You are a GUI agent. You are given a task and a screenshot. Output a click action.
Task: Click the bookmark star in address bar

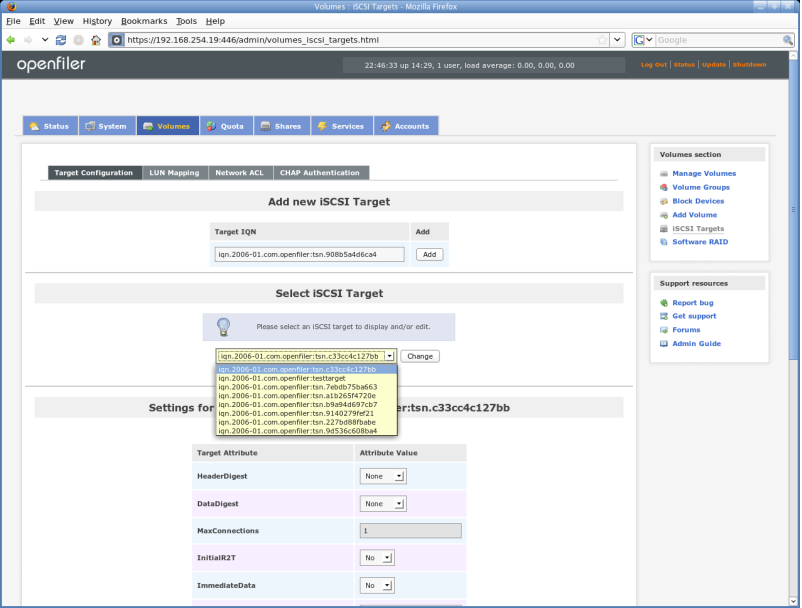[x=602, y=40]
